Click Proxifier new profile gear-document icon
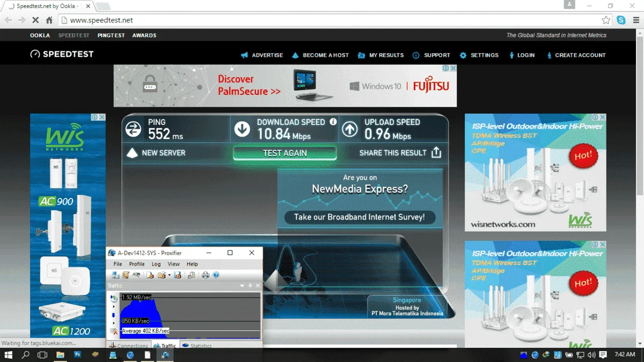 tap(150, 275)
